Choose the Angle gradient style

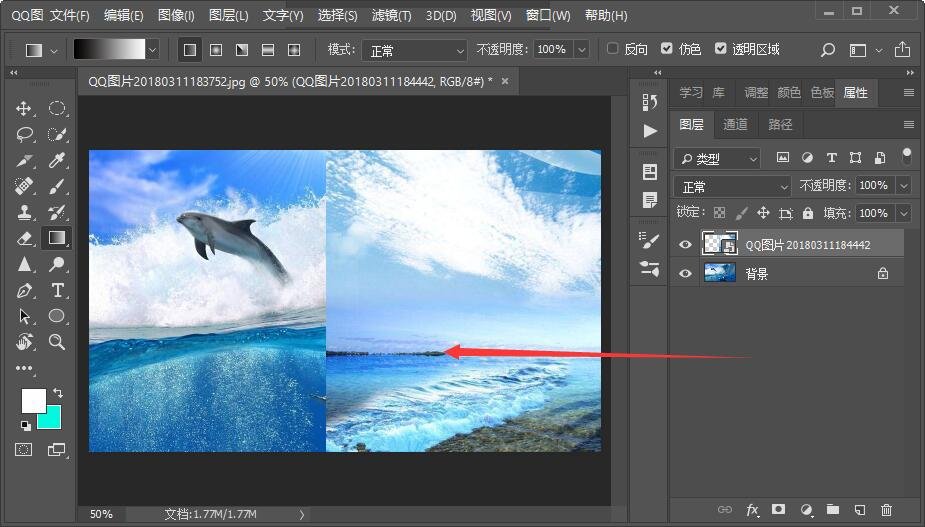tap(242, 50)
